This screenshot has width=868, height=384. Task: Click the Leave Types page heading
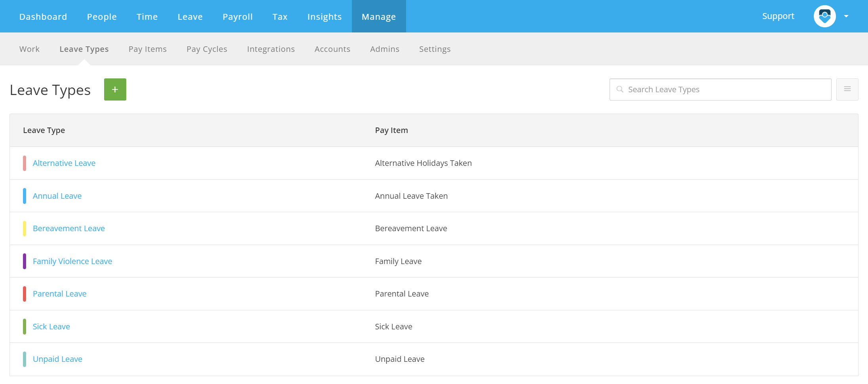click(x=50, y=90)
